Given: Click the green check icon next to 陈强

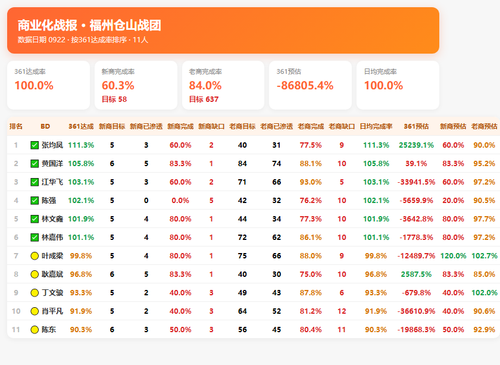Looking at the screenshot, I should click(x=35, y=200).
